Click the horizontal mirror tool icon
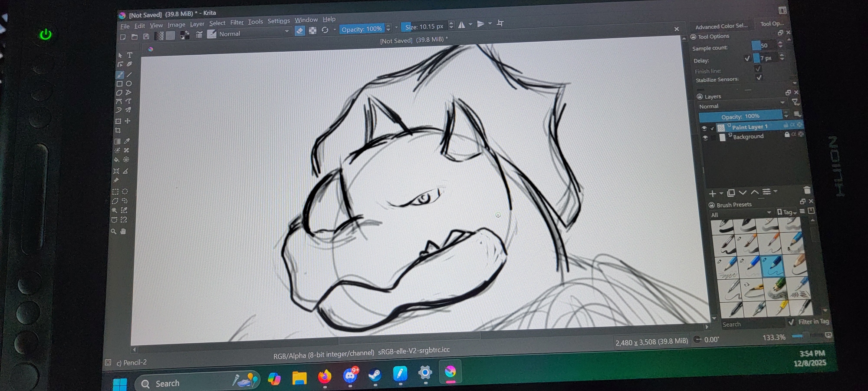Image resolution: width=868 pixels, height=391 pixels. point(462,25)
